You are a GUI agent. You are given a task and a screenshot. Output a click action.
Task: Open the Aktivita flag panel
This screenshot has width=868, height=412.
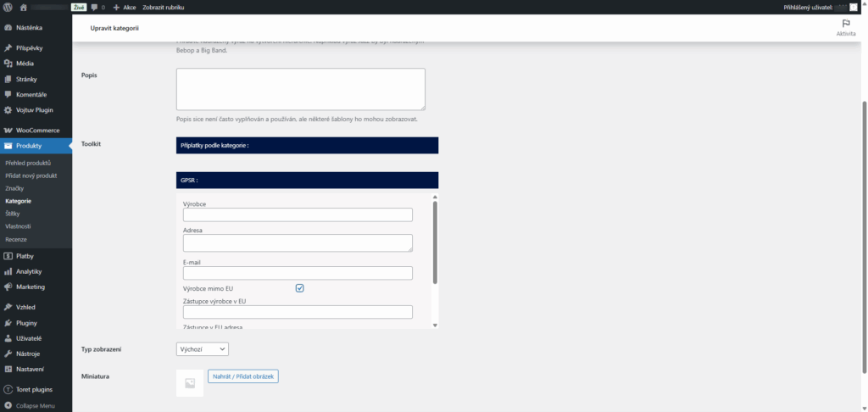pyautogui.click(x=846, y=28)
